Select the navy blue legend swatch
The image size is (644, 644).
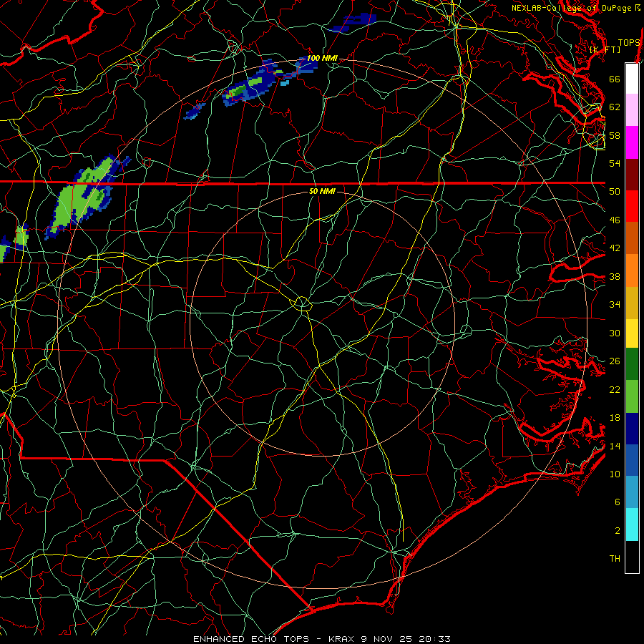(632, 429)
